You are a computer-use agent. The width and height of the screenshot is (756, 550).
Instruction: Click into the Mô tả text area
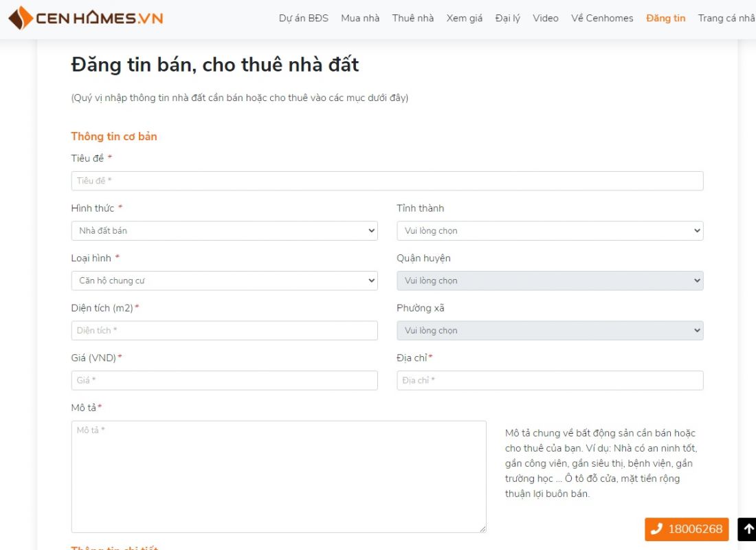278,476
